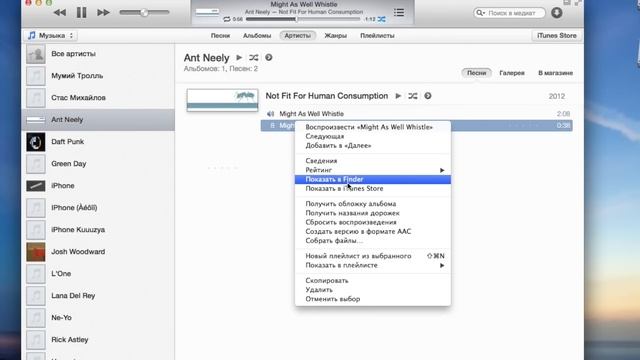This screenshot has width=640, height=360.
Task: Switch to the Плейлисты tab
Action: coord(377,36)
